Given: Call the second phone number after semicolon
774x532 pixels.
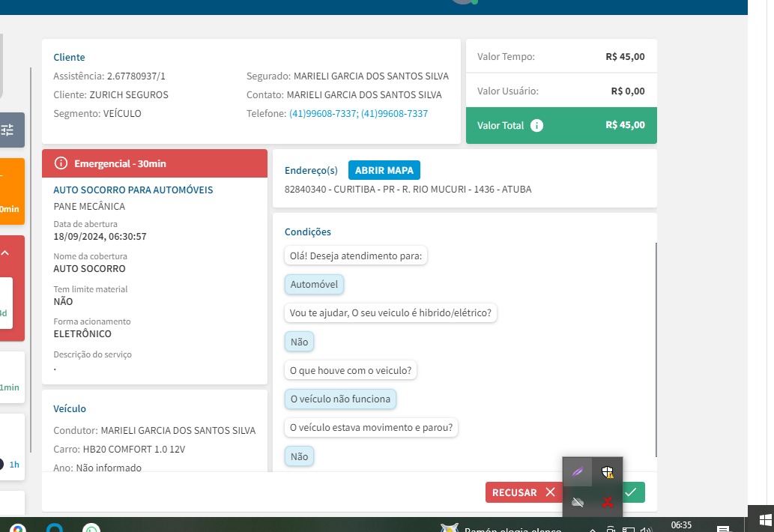Looking at the screenshot, I should click(394, 113).
